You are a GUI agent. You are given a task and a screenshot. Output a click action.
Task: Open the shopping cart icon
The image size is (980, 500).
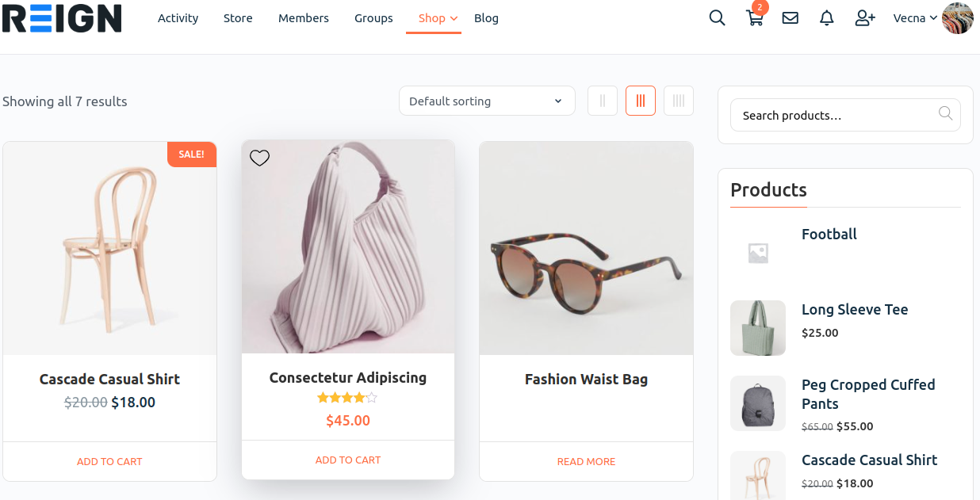(x=755, y=18)
